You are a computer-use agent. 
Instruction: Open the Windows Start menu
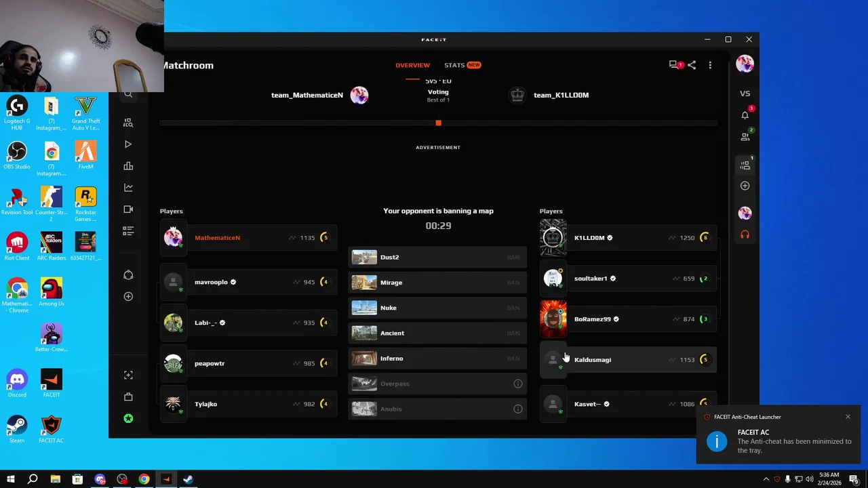click(10, 479)
